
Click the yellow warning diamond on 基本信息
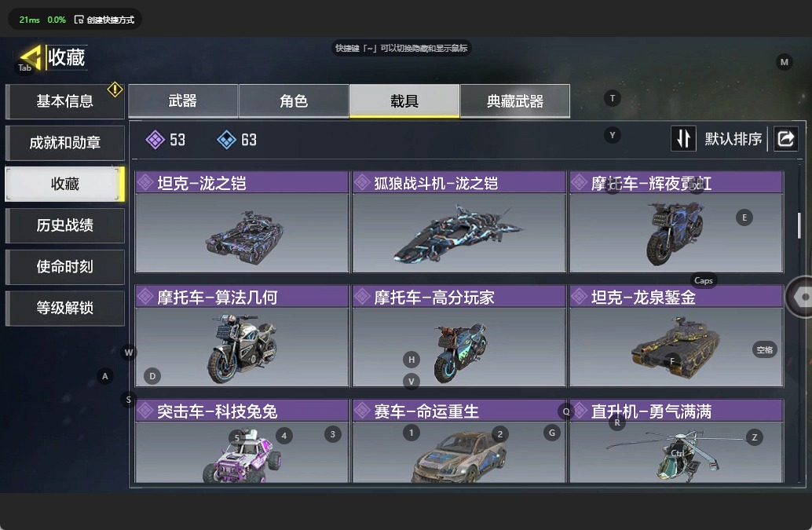pyautogui.click(x=115, y=90)
